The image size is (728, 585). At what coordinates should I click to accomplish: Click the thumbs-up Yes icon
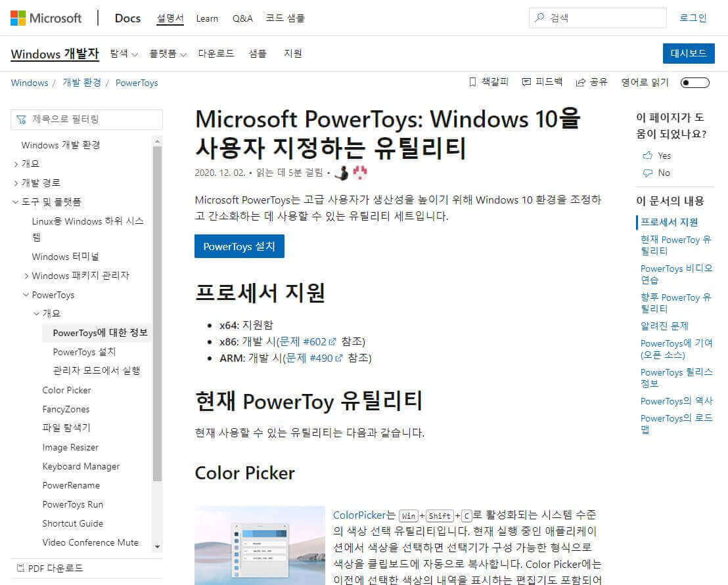647,156
